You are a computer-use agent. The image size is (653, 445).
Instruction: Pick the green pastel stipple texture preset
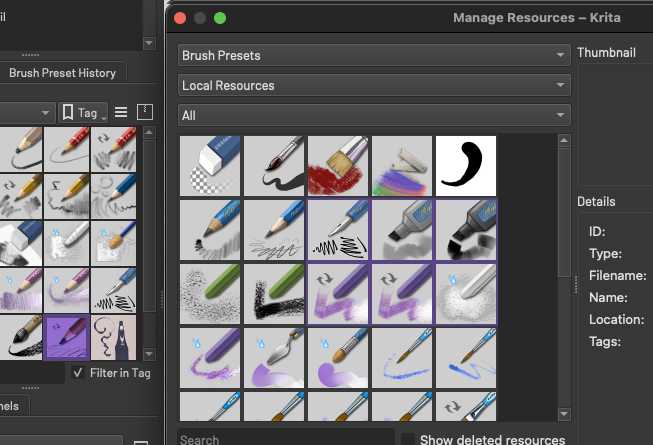point(210,294)
